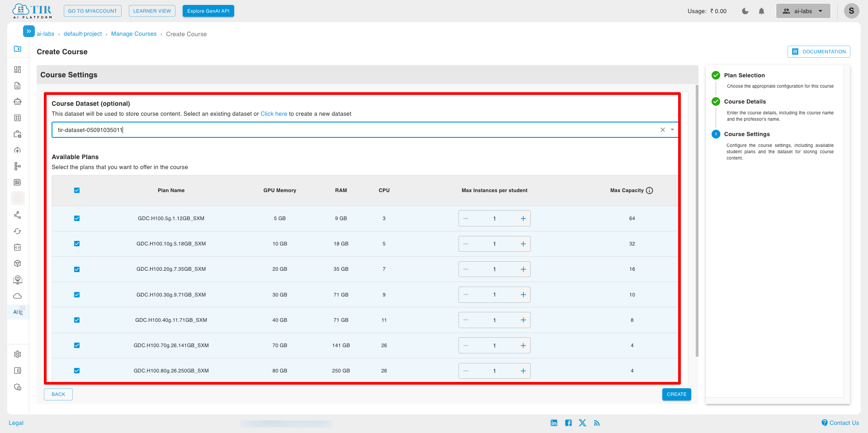This screenshot has height=433, width=868.
Task: Open the course dataset dropdown arrow
Action: coord(673,130)
